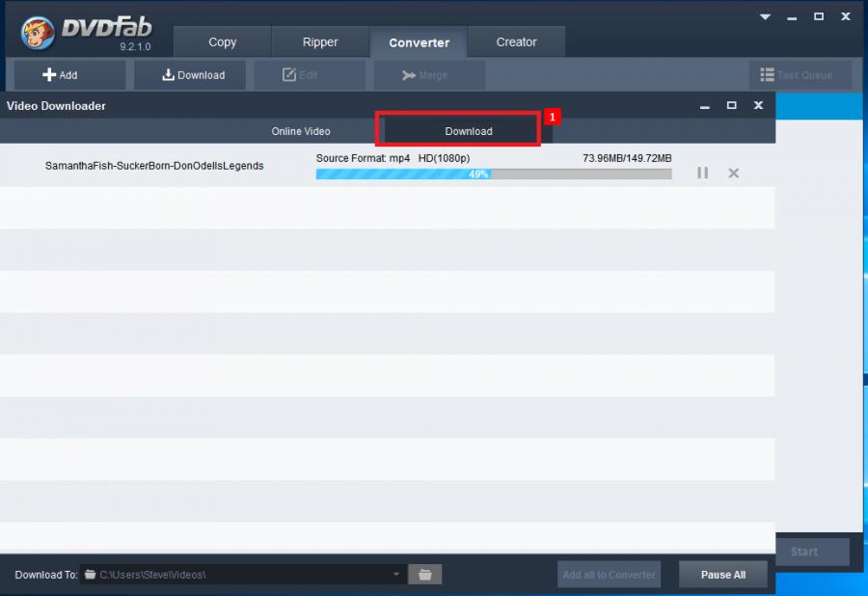Maximize the Video Downloader window

tap(731, 105)
